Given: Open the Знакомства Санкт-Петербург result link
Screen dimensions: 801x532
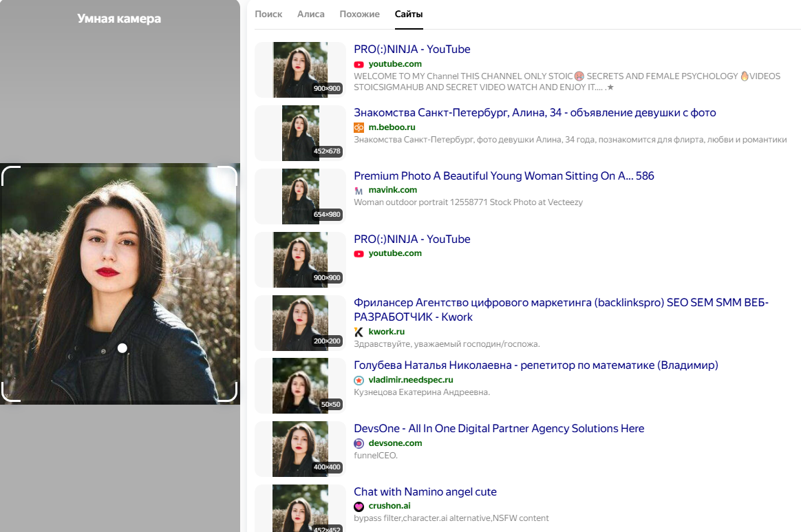Looking at the screenshot, I should 535,113.
